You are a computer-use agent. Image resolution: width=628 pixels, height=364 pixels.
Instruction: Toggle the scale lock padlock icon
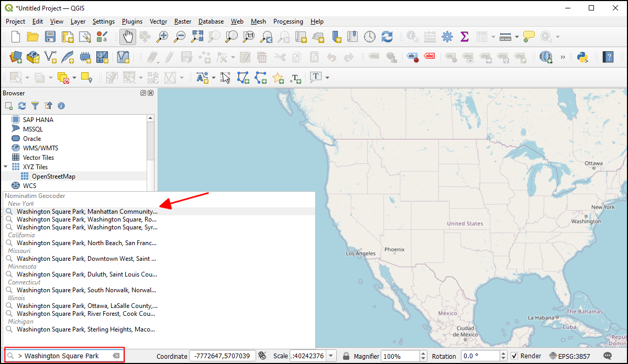tap(346, 356)
